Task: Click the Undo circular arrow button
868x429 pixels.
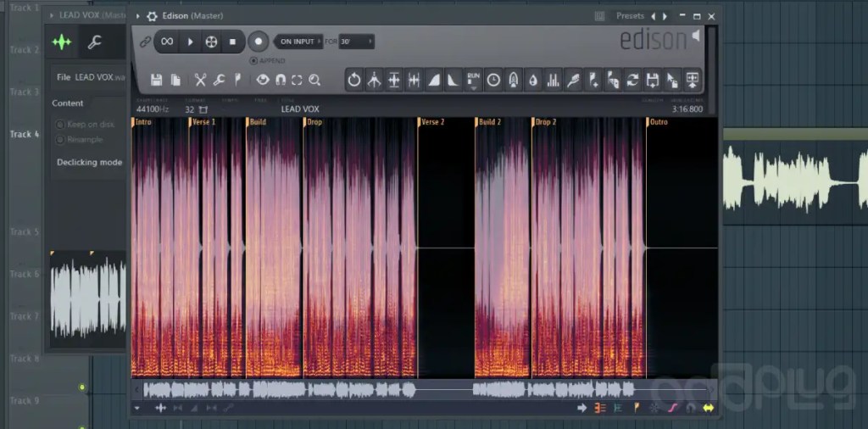Action: (x=354, y=81)
